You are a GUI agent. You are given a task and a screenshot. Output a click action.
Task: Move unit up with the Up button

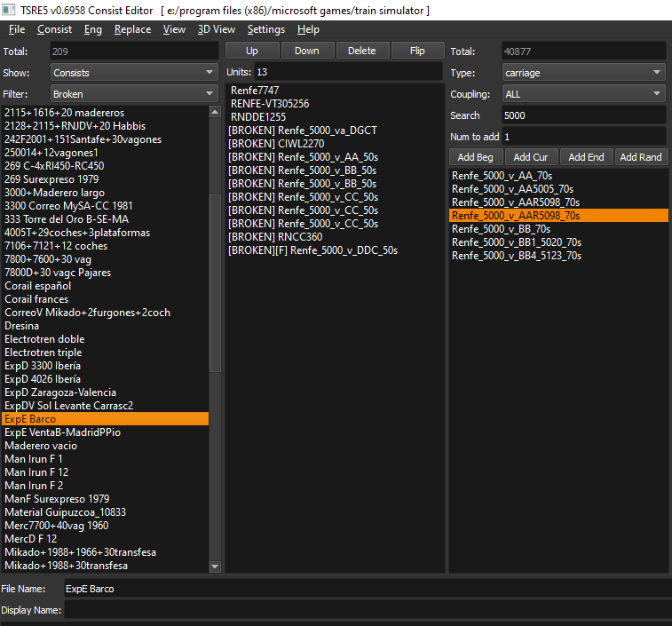pos(252,51)
